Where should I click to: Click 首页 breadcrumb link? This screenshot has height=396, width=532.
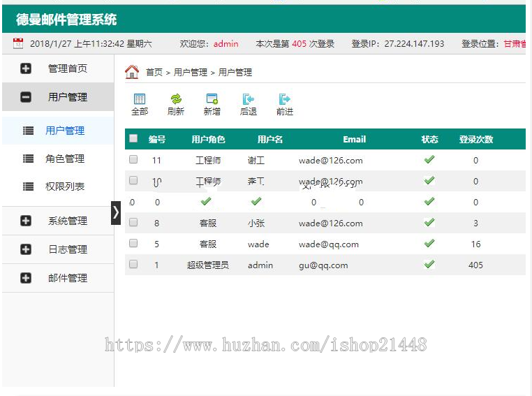pyautogui.click(x=154, y=72)
